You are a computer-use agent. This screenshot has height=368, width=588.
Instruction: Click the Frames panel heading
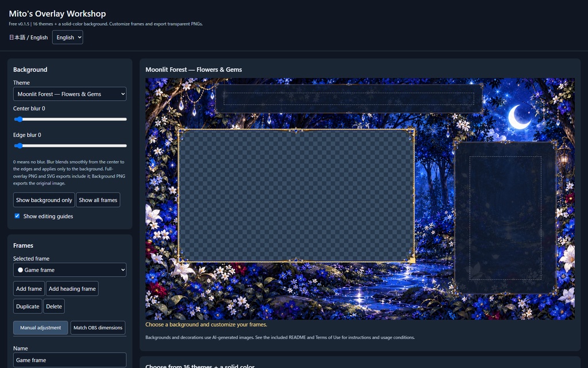coord(23,246)
